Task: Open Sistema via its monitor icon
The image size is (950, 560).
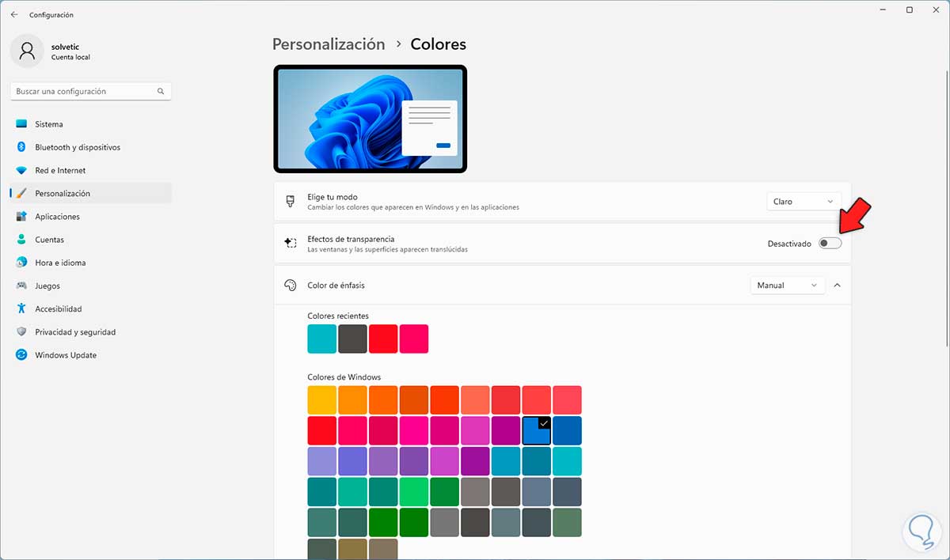Action: click(x=21, y=124)
